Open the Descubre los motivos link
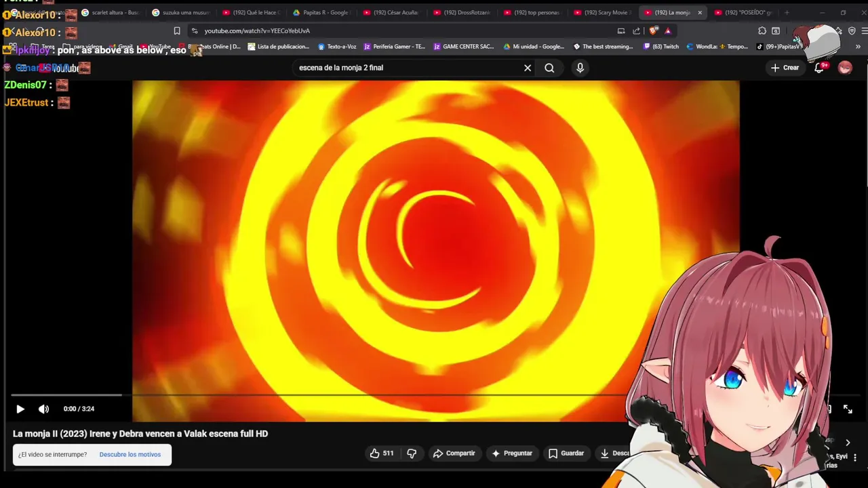868x488 pixels. [130, 455]
